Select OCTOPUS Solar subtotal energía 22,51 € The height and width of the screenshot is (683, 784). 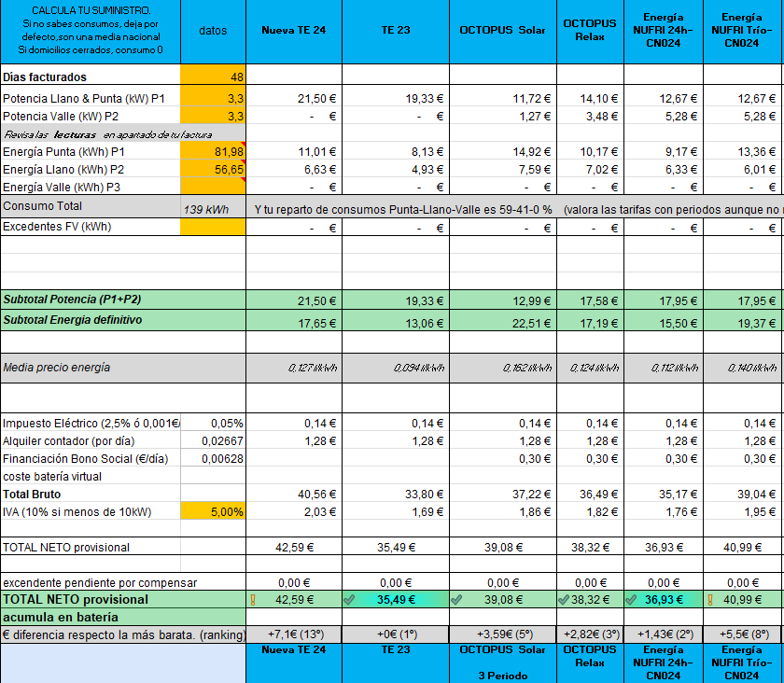[x=503, y=320]
